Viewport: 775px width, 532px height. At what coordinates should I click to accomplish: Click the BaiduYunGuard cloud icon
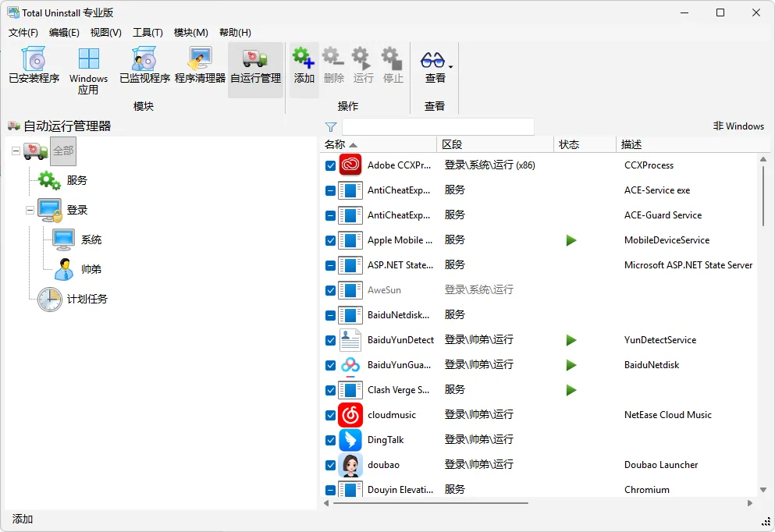[x=350, y=365]
